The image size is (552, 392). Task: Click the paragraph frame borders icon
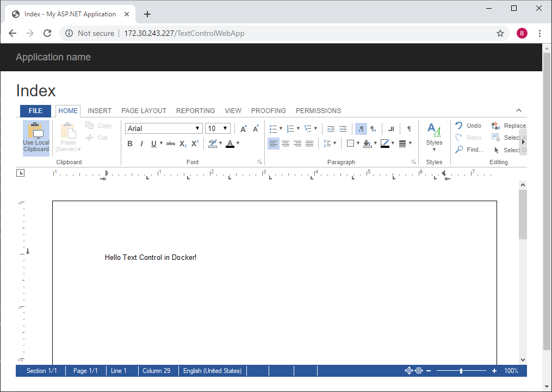coord(350,144)
